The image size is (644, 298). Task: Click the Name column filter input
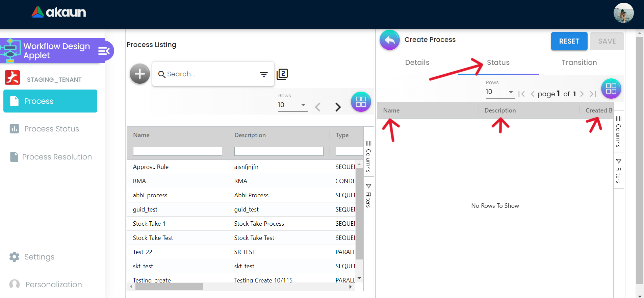177,151
